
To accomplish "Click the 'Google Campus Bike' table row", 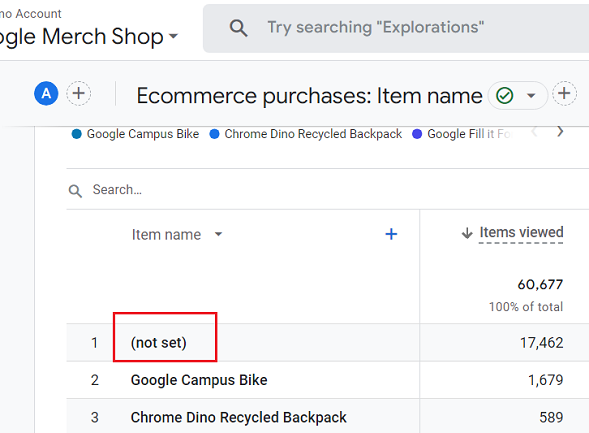I will [x=328, y=380].
